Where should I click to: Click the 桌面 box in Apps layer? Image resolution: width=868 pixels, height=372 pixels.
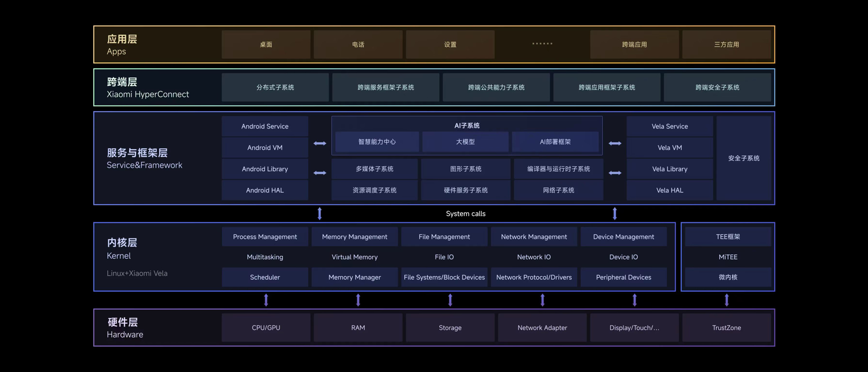[x=266, y=44]
